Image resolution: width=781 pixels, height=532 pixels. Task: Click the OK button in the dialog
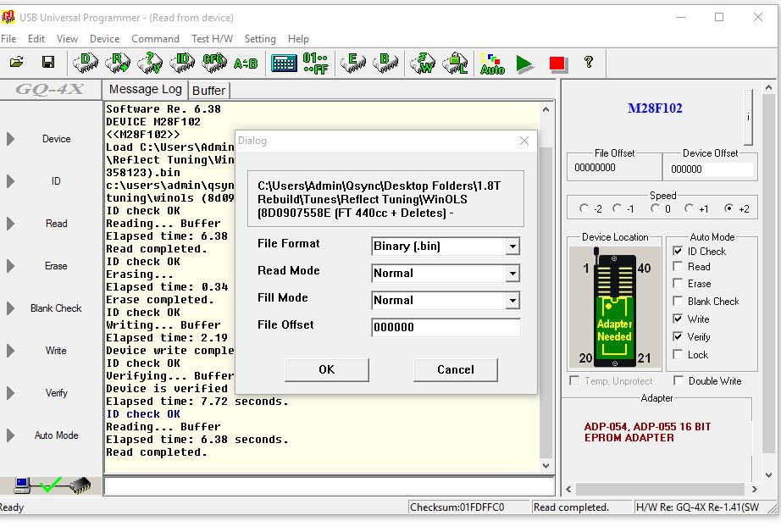(x=326, y=369)
